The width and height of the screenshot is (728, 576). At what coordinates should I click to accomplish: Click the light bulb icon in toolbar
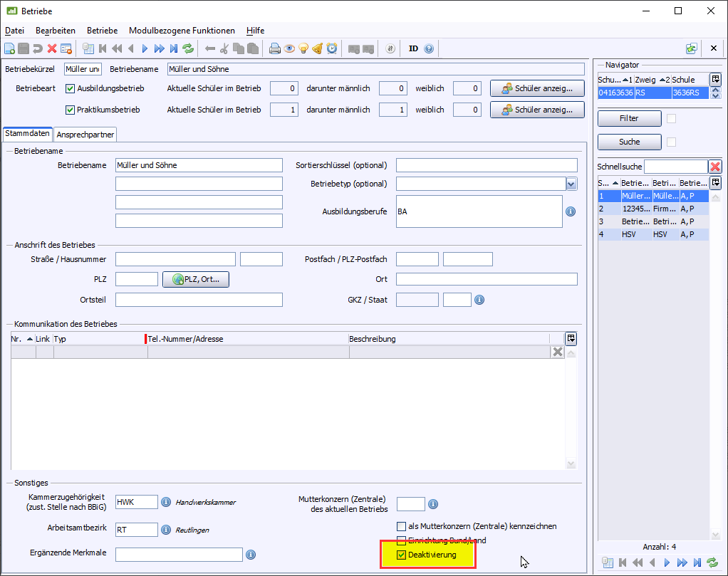(303, 48)
